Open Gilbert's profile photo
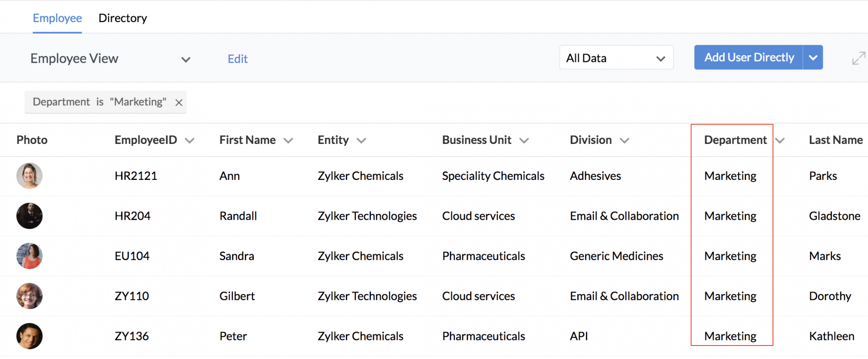The image size is (868, 359). pyautogui.click(x=30, y=296)
